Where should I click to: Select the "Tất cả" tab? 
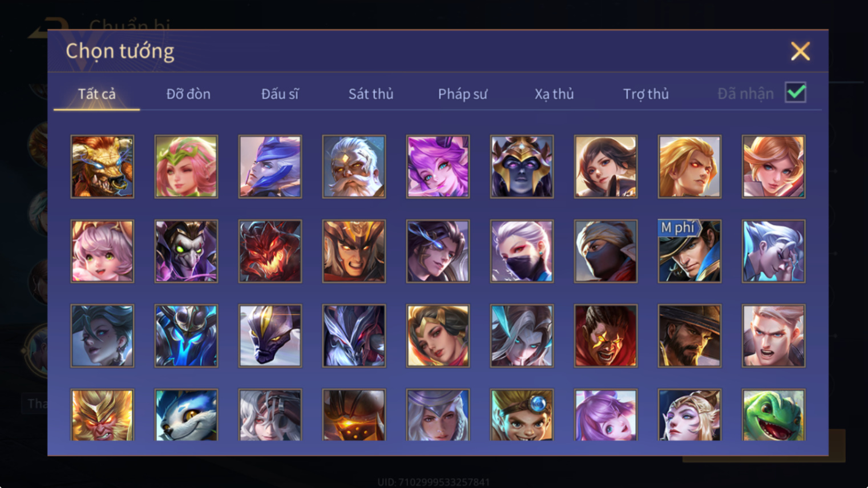click(x=97, y=94)
